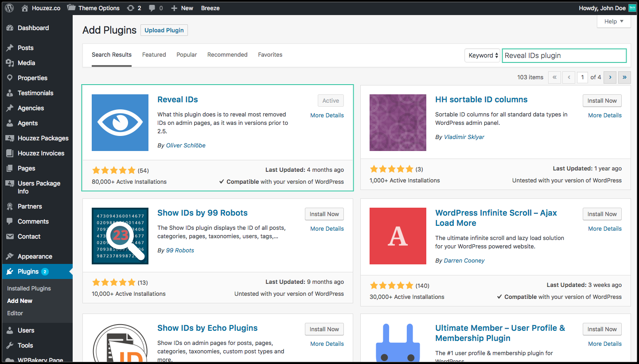Viewport: 639px width, 364px height.
Task: Switch to the Popular tab
Action: (x=187, y=55)
